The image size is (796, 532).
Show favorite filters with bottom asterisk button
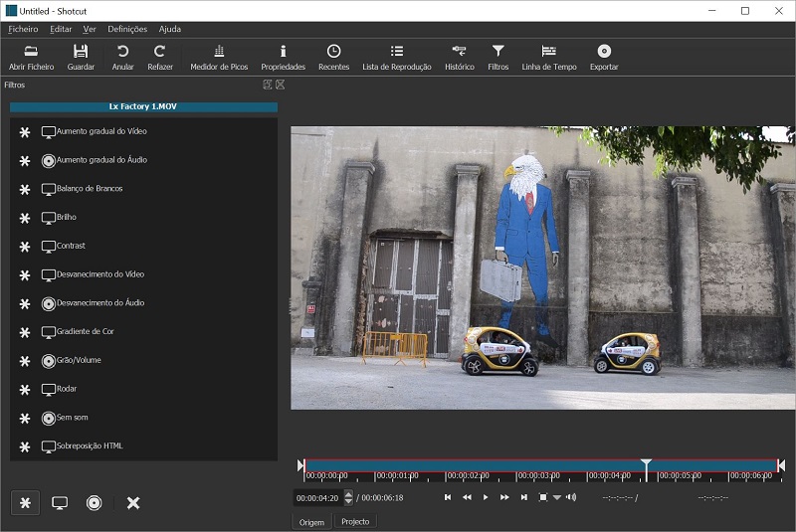pos(25,502)
